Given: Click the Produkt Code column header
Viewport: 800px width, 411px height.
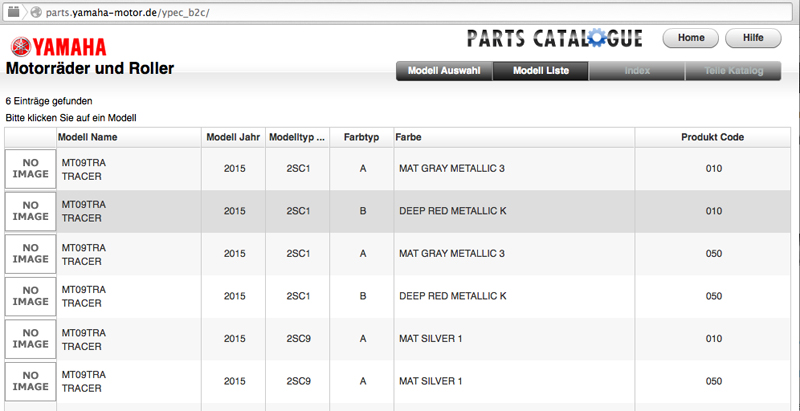Looking at the screenshot, I should point(712,137).
